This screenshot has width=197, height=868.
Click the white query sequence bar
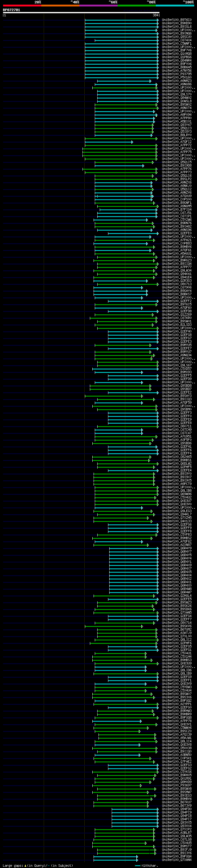[x=81, y=13]
